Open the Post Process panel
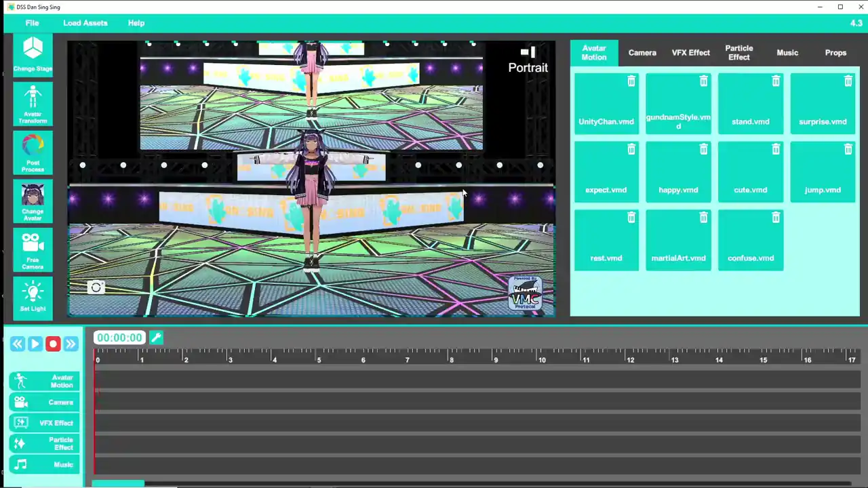Screen dimensions: 868x488 [33, 152]
